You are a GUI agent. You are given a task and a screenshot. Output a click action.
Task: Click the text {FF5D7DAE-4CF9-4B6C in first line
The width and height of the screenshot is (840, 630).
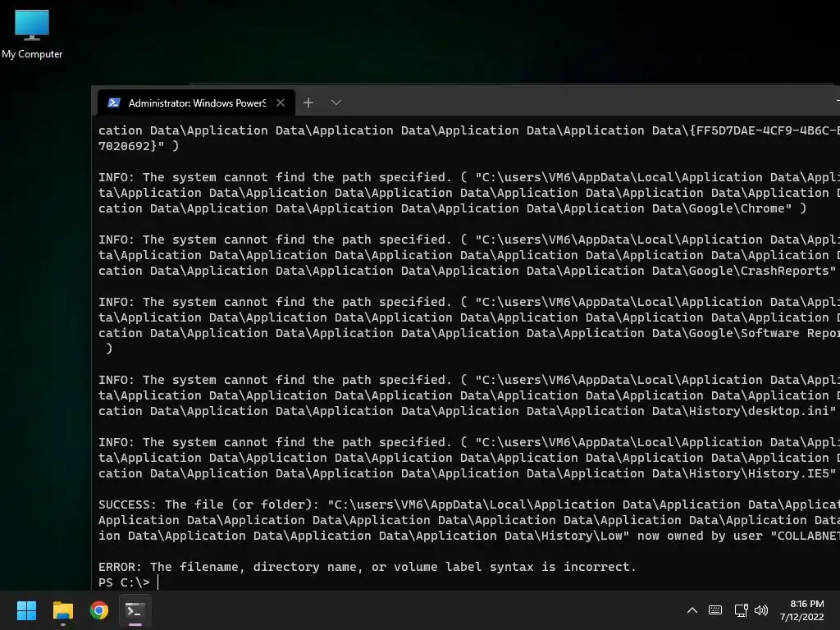764,130
